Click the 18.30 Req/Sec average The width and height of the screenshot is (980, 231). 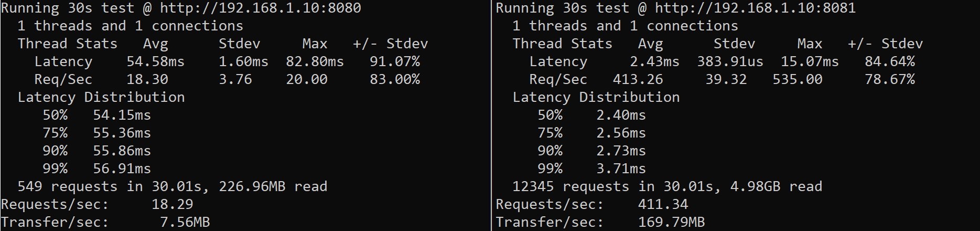[x=147, y=80]
